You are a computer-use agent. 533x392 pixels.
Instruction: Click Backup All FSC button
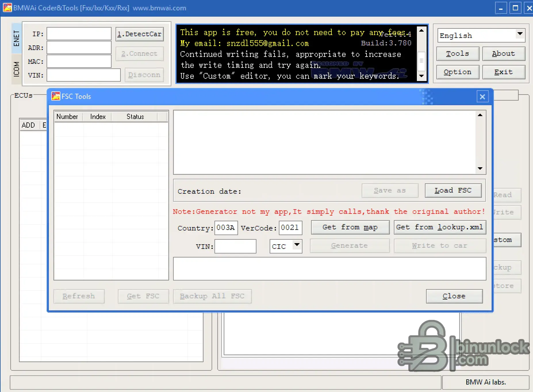click(x=212, y=296)
